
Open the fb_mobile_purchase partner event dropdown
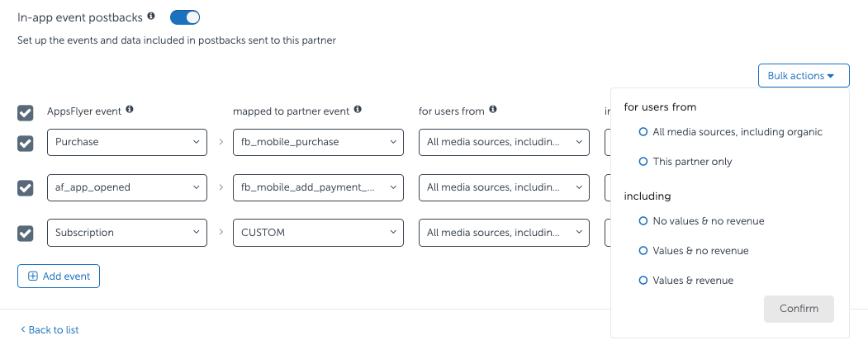[x=318, y=142]
